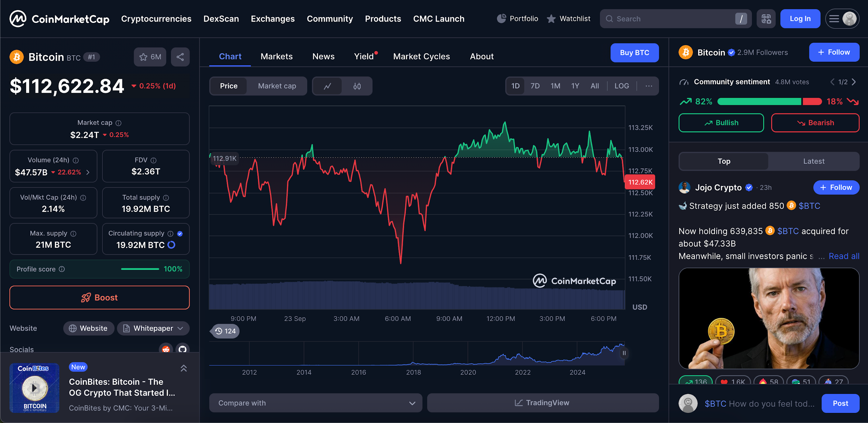The width and height of the screenshot is (868, 423).
Task: Toggle chart to Market cap view
Action: 277,86
